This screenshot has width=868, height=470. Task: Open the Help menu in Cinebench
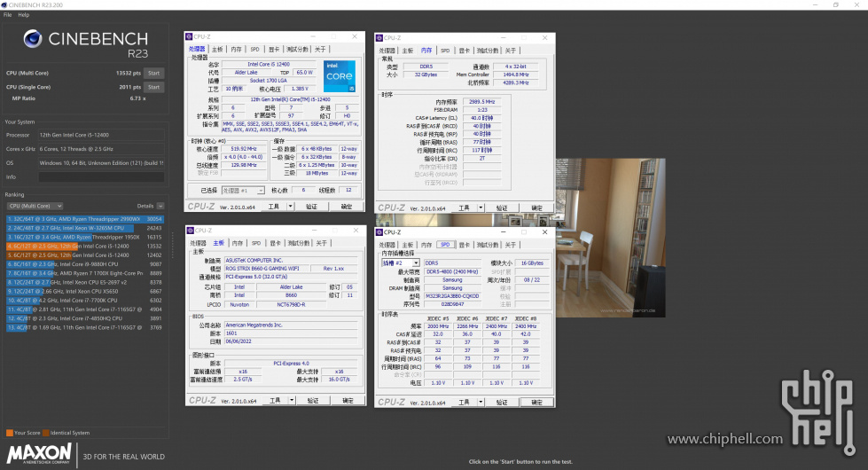click(x=24, y=15)
